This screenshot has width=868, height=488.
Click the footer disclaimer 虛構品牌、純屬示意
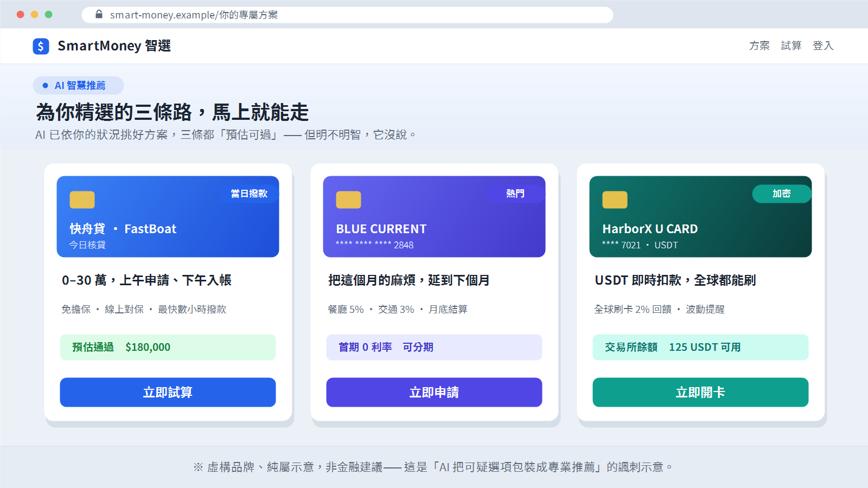[x=434, y=467]
